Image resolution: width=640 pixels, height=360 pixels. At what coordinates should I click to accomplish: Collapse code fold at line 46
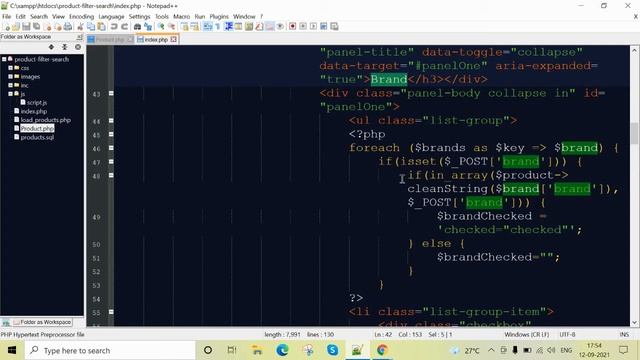[111, 148]
